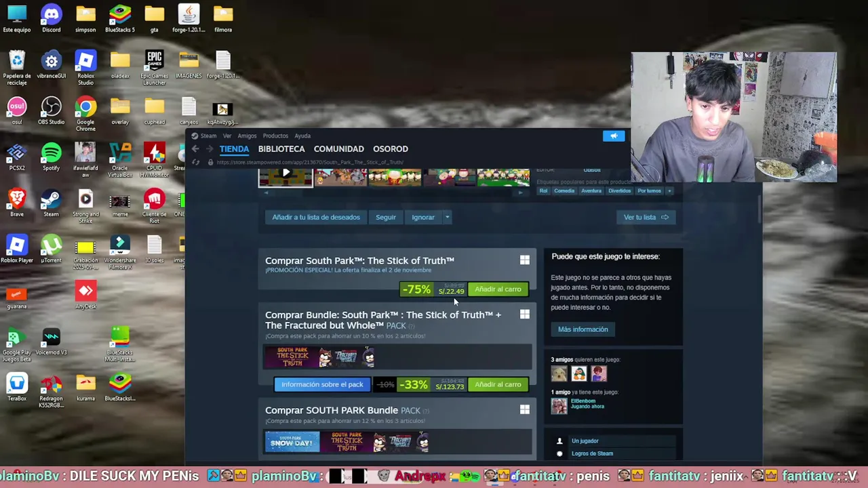Open the Amigos menu in Steam

pos(247,136)
